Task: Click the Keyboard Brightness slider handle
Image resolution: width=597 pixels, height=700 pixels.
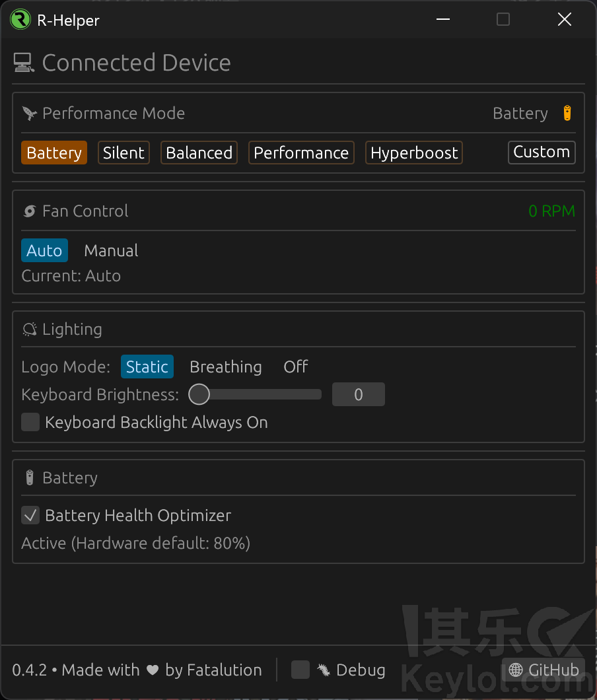Action: tap(199, 395)
